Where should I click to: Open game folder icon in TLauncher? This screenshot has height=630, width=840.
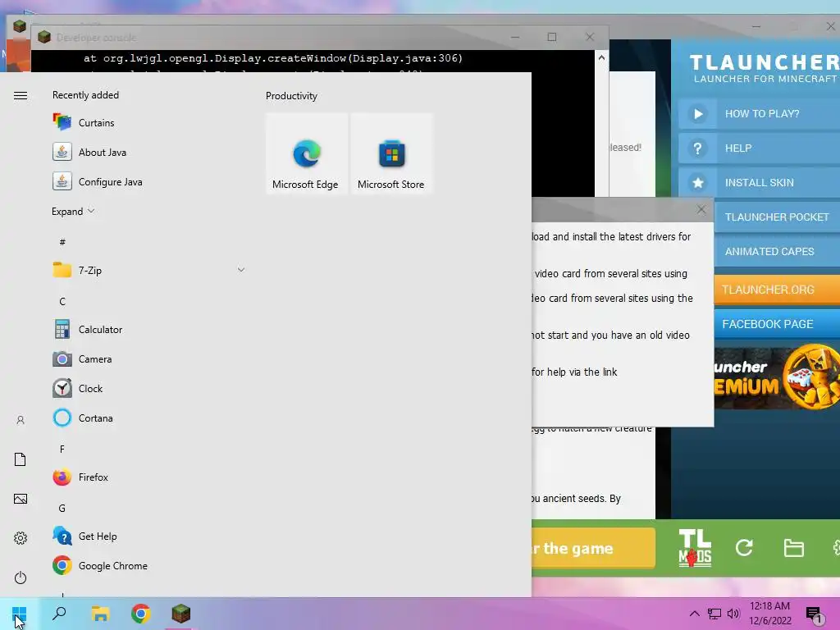[793, 548]
